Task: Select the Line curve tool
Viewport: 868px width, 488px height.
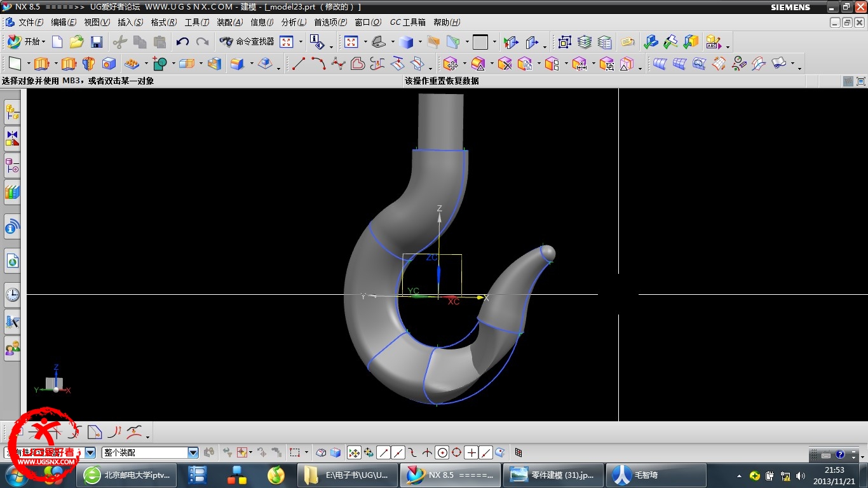Action: coord(299,64)
